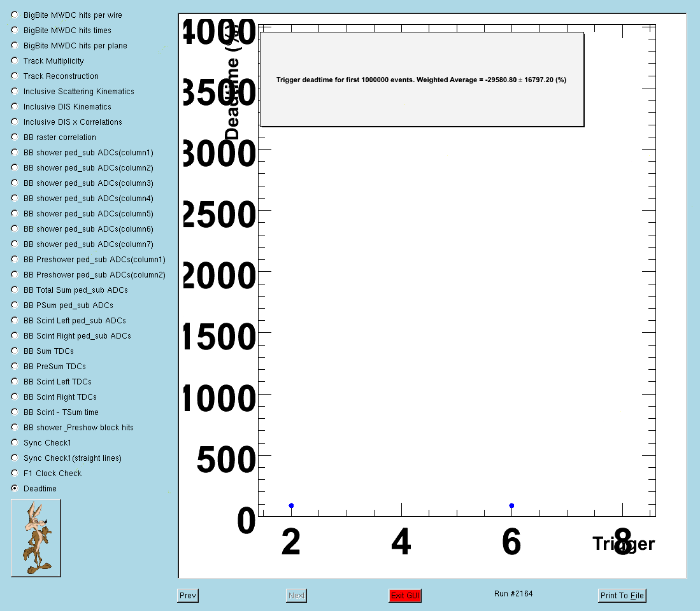Click the 4 x-axis label
The height and width of the screenshot is (611, 700).
coord(401,542)
